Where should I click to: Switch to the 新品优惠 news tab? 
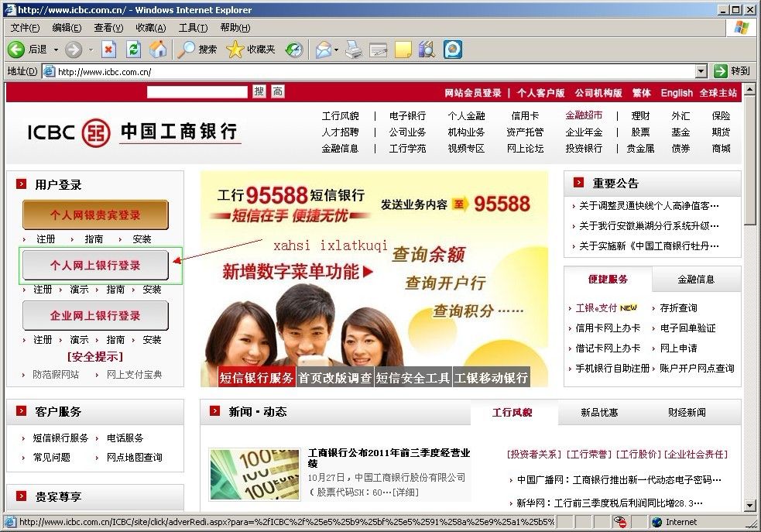point(599,412)
